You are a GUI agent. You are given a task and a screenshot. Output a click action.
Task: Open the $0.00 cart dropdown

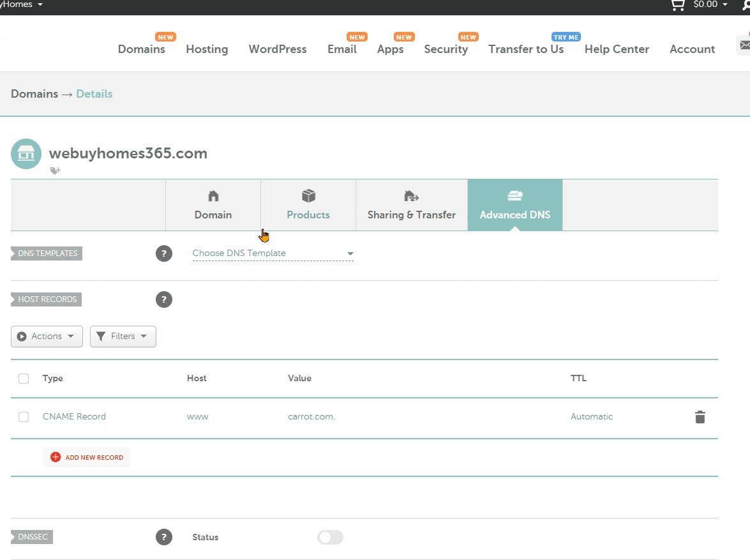point(710,4)
